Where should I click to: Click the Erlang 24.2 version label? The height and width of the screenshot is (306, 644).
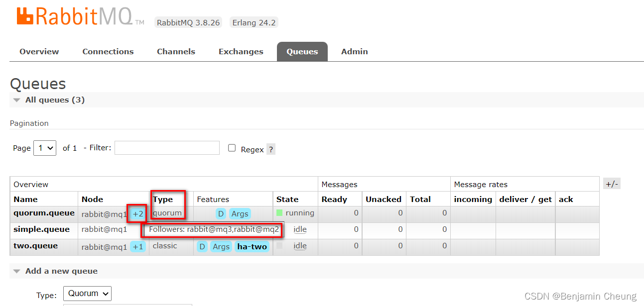254,22
